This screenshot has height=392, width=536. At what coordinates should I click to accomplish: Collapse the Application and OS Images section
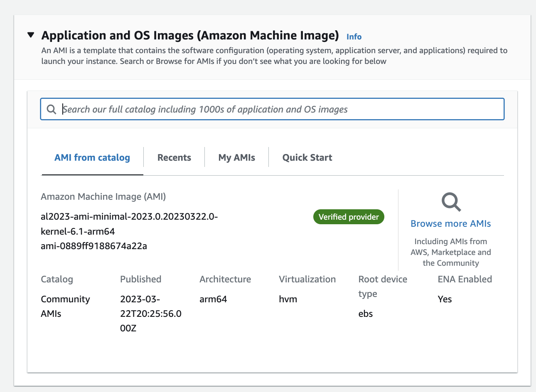coord(31,35)
